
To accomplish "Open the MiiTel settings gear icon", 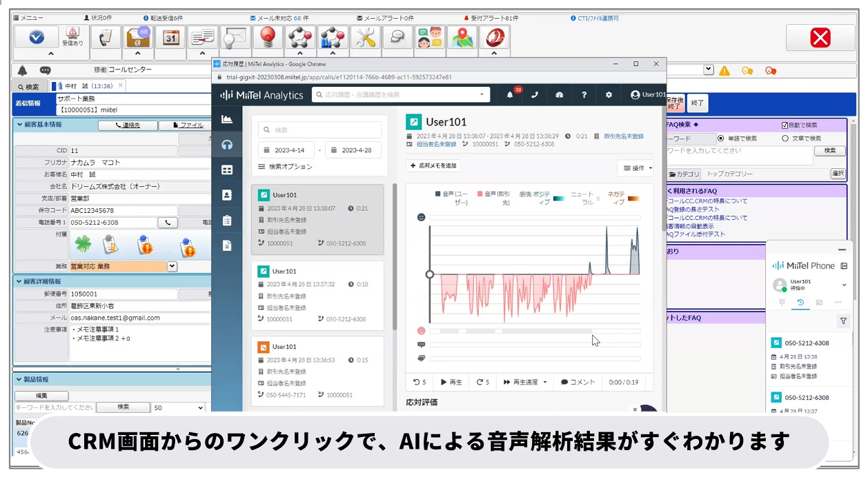I will point(609,94).
